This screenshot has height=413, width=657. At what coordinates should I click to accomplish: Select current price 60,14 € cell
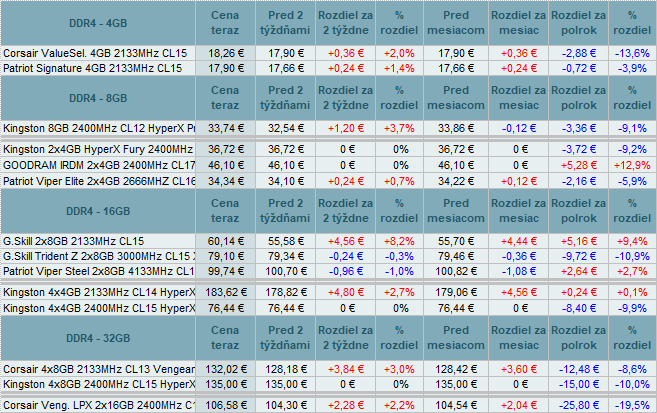click(x=225, y=241)
